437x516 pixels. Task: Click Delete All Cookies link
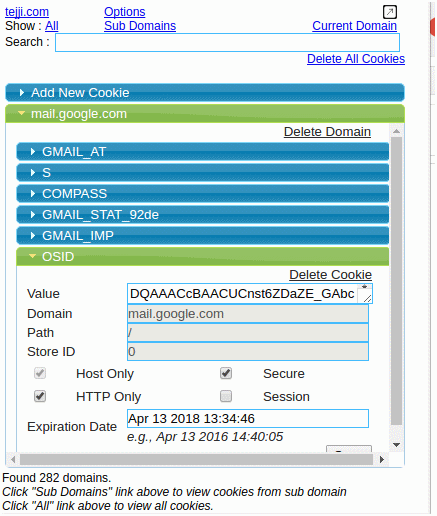(356, 59)
